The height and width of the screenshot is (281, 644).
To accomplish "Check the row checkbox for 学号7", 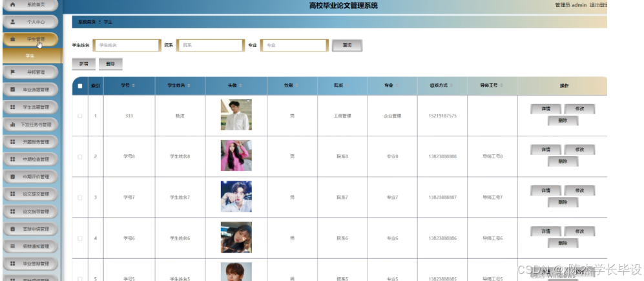I will 80,197.
